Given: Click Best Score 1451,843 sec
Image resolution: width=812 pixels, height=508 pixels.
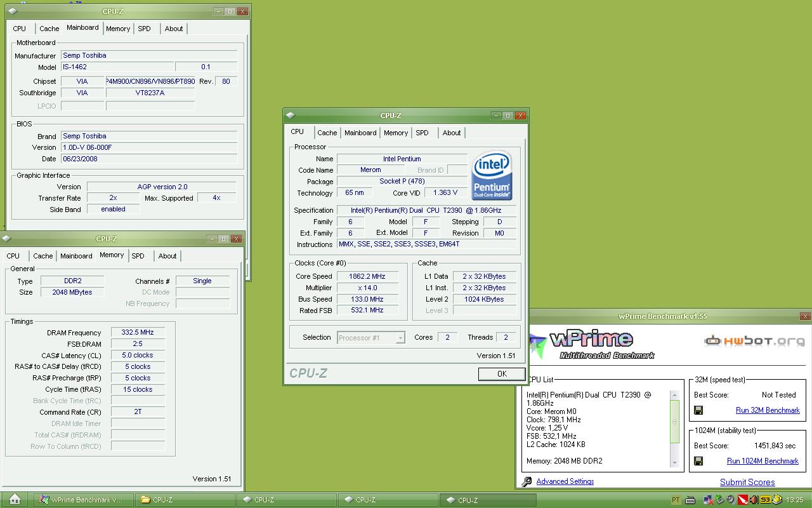Looking at the screenshot, I should [775, 446].
